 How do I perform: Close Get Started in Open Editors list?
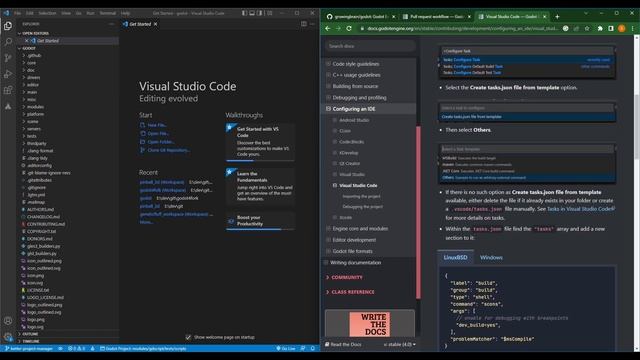[x=27, y=41]
